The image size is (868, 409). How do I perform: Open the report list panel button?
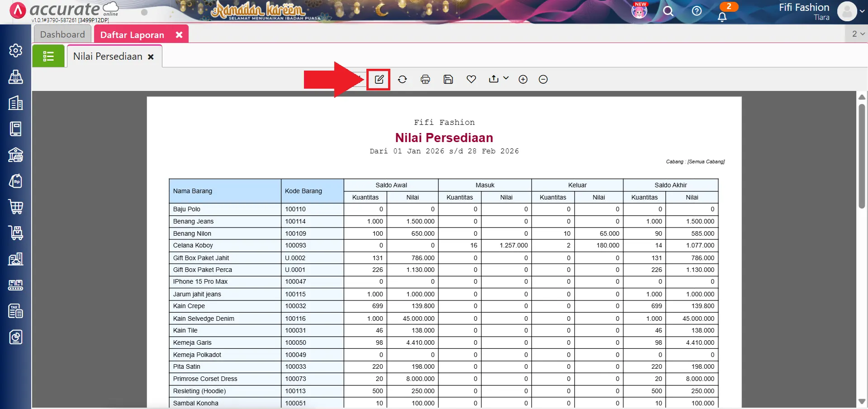coord(48,56)
